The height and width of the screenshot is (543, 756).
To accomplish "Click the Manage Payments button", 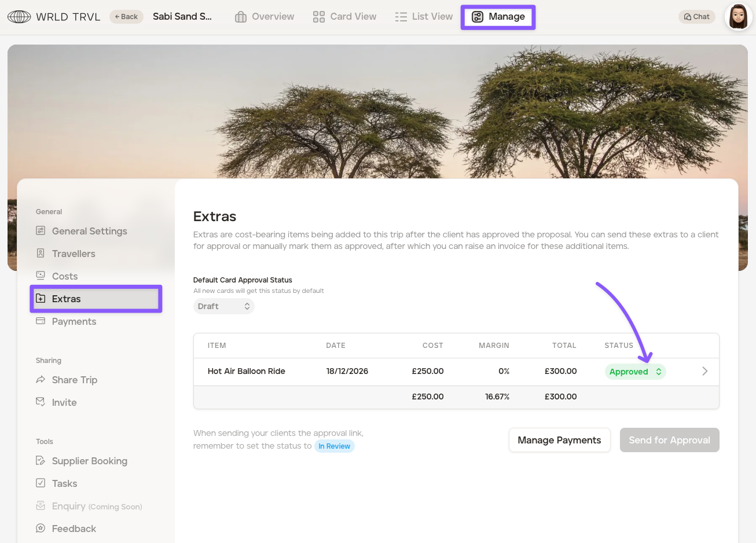I will (x=559, y=440).
